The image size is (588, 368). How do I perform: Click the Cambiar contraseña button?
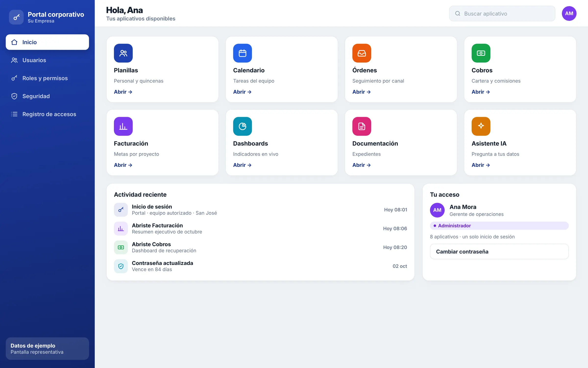coord(499,251)
